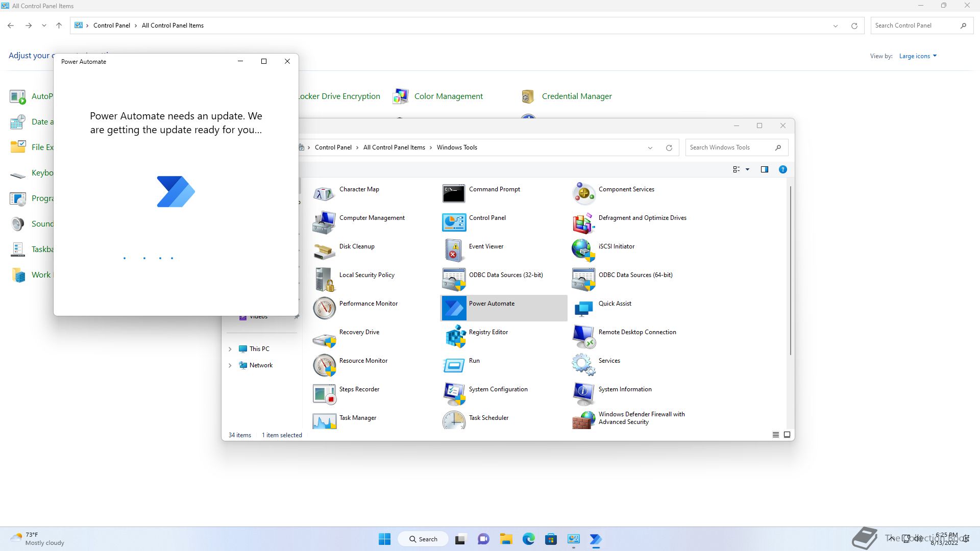Select Steps Recorder icon
The width and height of the screenshot is (980, 551).
324,393
